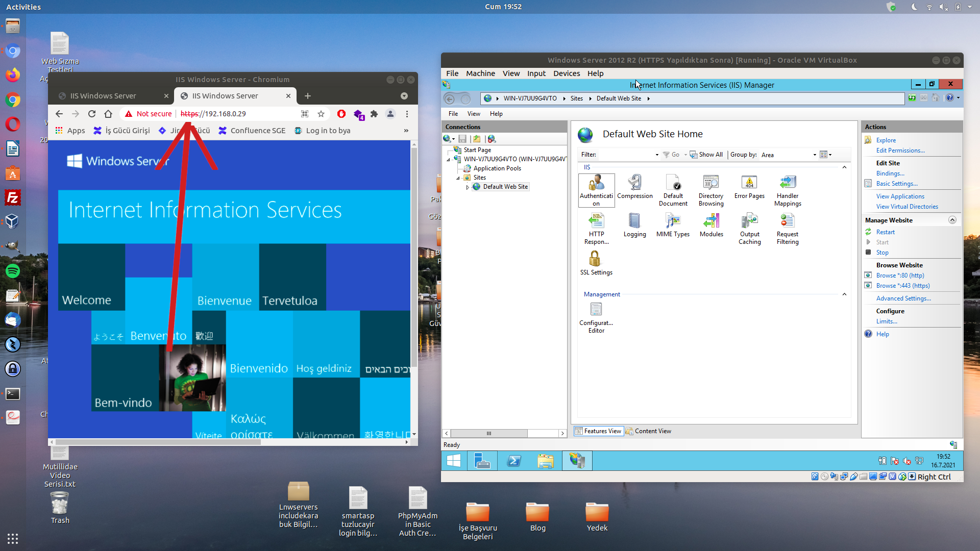This screenshot has height=551, width=980.
Task: Open the Trash desktop icon
Action: [60, 509]
